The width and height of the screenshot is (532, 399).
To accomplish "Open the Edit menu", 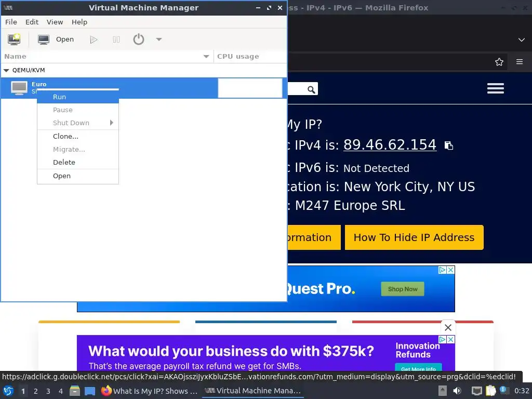I will [32, 22].
